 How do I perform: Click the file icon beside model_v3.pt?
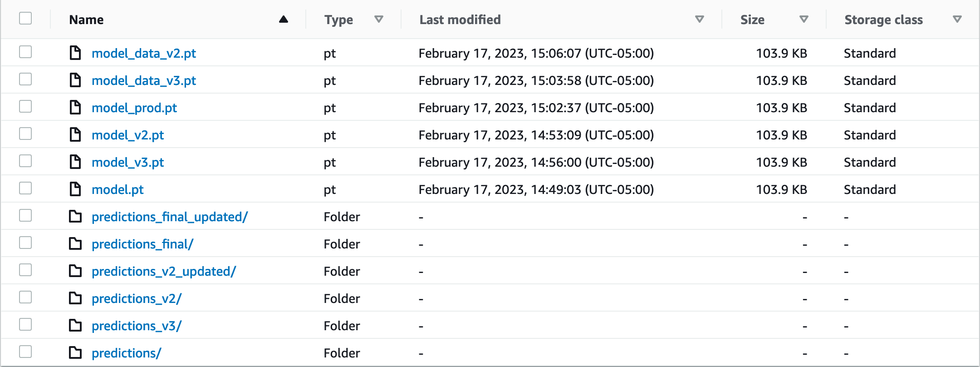[75, 162]
